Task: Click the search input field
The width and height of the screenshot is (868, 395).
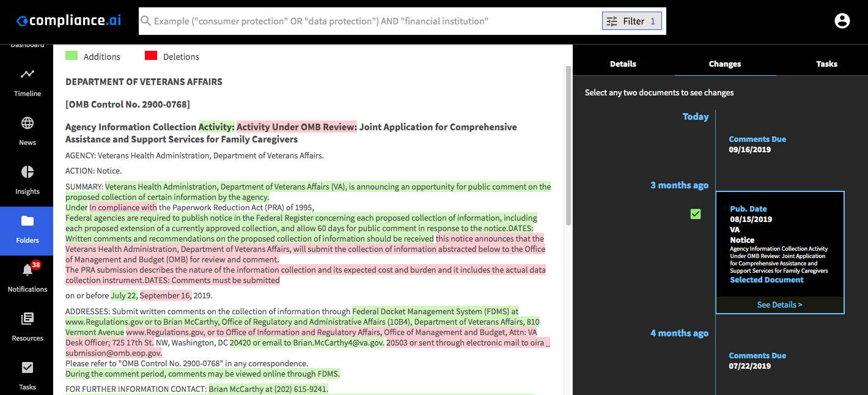Action: 370,21
